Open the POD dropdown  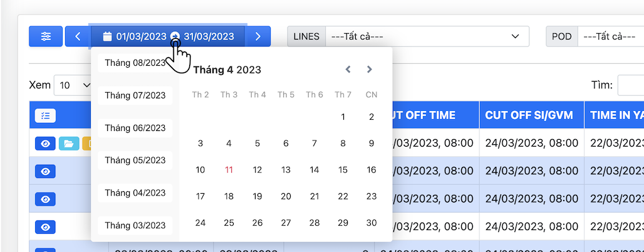[x=610, y=36]
